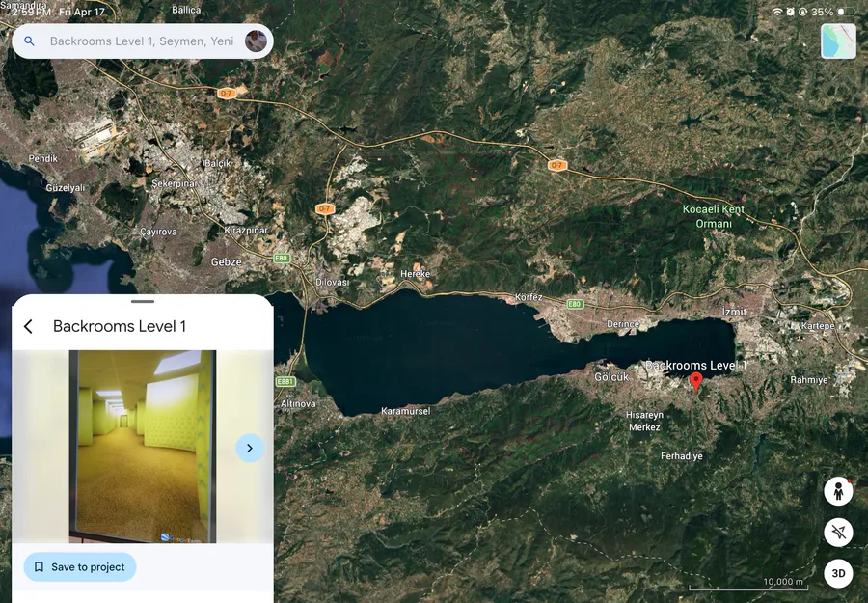Screen dimensions: 868x603
Task: Go back from Backrooms Level 1 panel
Action: click(x=28, y=326)
